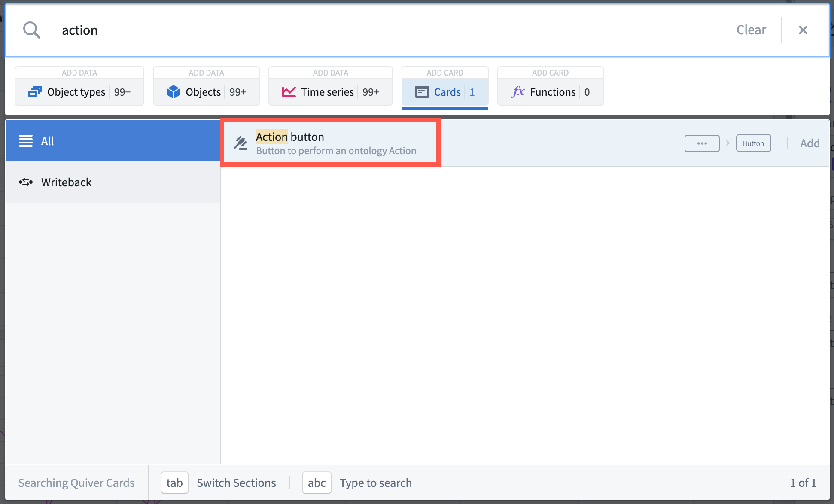Click the 'Switch Sections' hint text
The width and height of the screenshot is (834, 504).
[x=236, y=483]
